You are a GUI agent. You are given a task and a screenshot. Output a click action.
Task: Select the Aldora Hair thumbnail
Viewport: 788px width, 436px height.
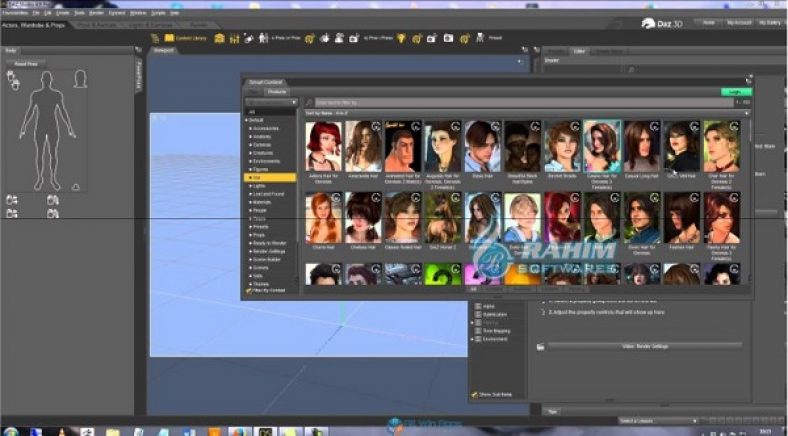point(323,146)
